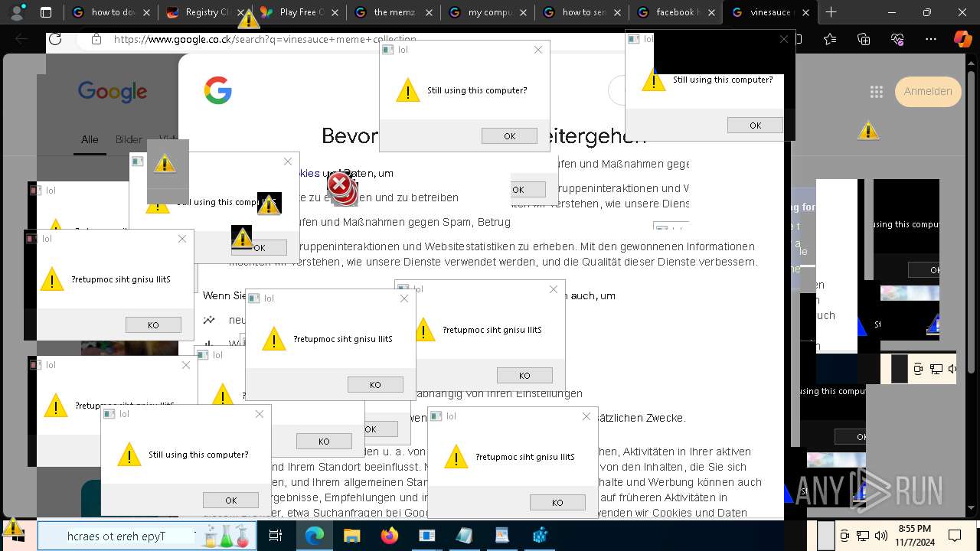The height and width of the screenshot is (551, 980).
Task: Switch to the 'the memz' tab
Action: 394,12
